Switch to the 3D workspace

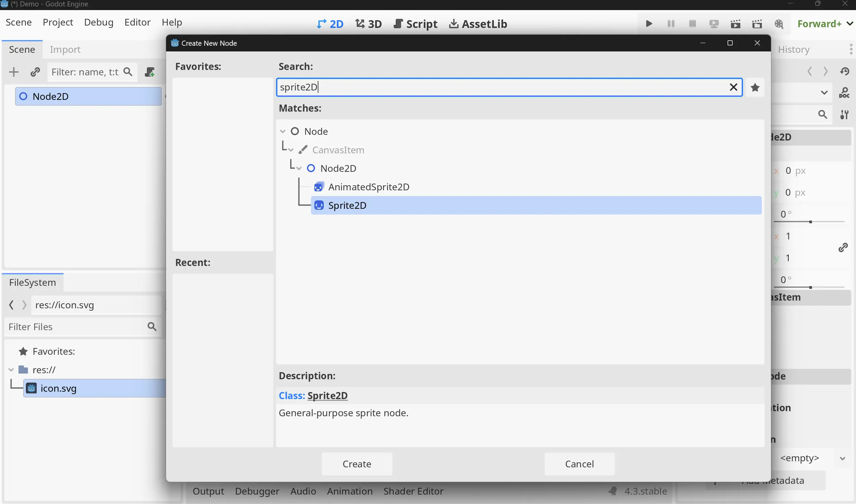[x=368, y=24]
